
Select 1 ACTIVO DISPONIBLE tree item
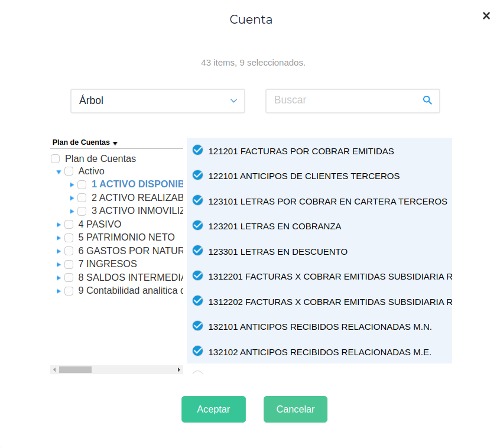(137, 184)
